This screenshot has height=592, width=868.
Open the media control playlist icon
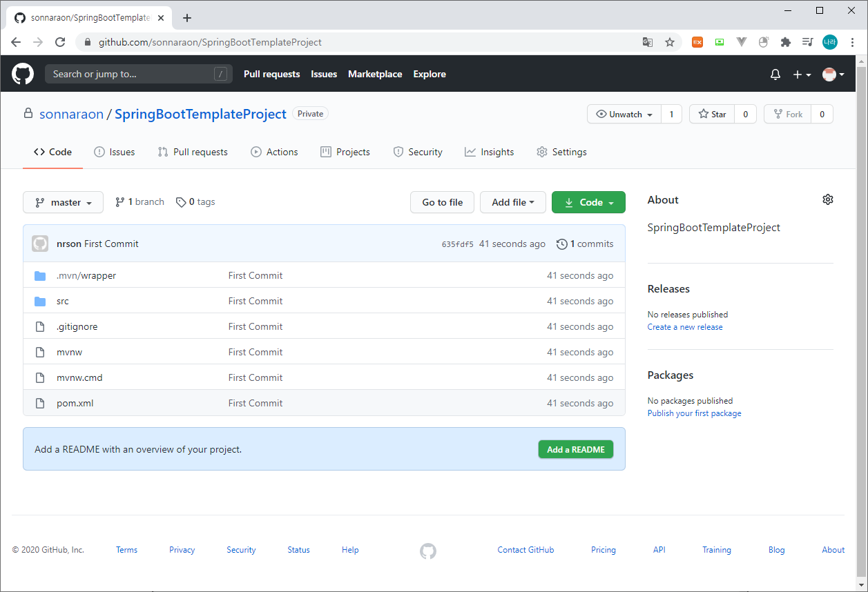pyautogui.click(x=807, y=42)
